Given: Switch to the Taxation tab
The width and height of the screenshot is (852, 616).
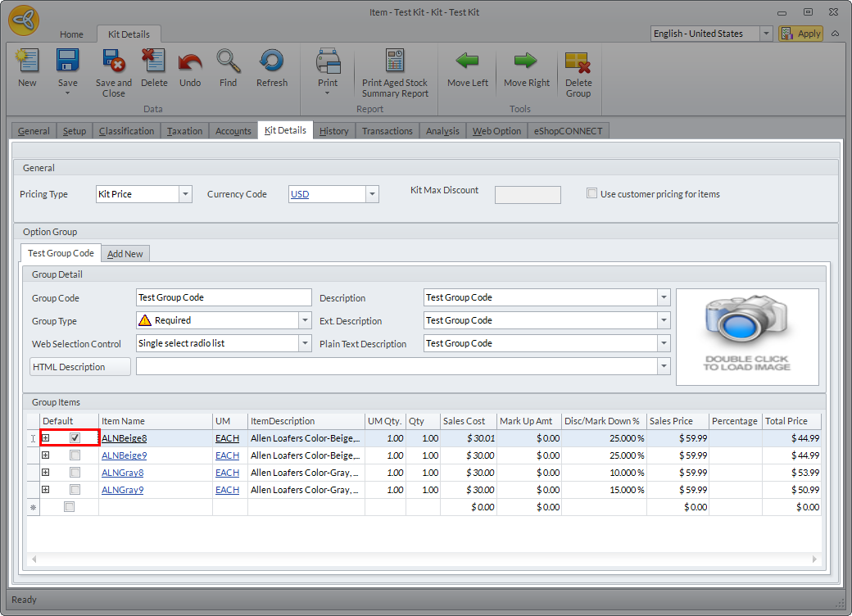Looking at the screenshot, I should 184,131.
